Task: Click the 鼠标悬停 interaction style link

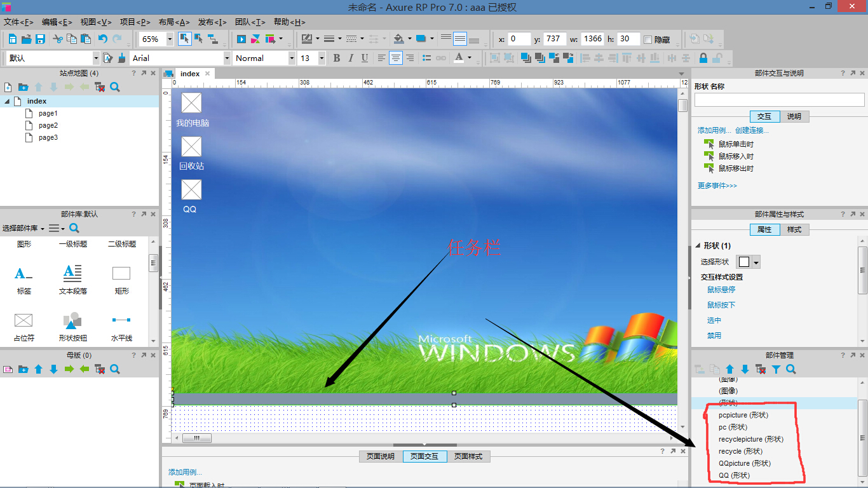Action: (721, 290)
